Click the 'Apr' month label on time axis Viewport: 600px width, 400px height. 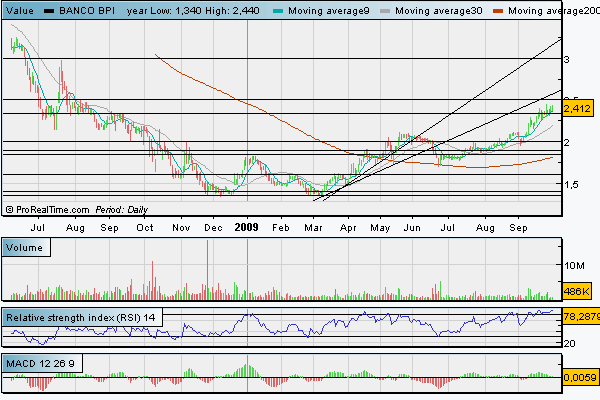coord(348,228)
